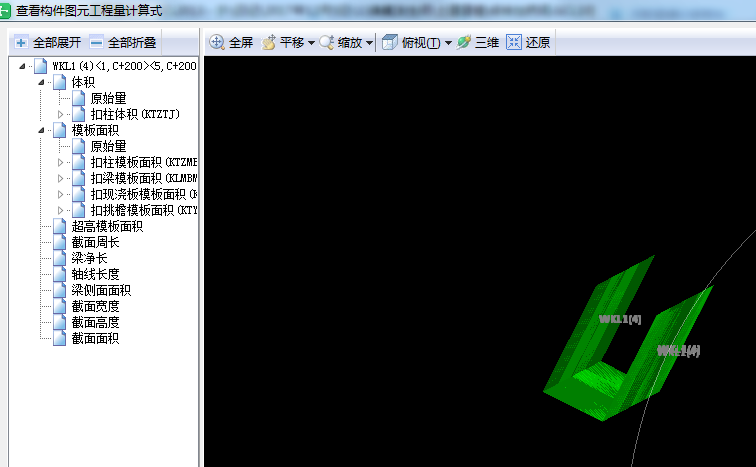
Task: Select the 梁侧面面积 tree item
Action: click(101, 290)
